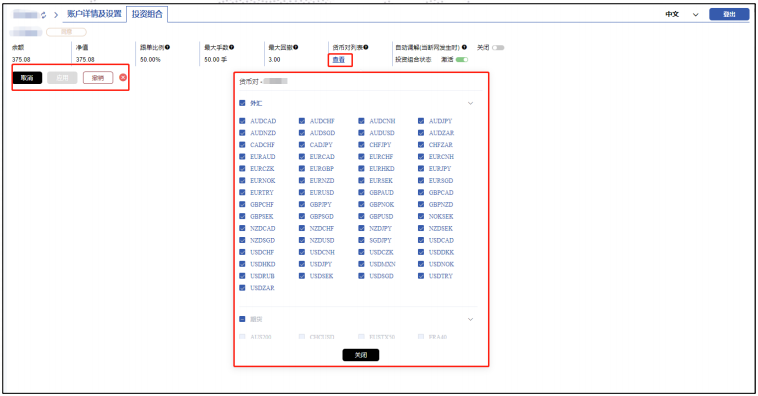Viewport: 758px width, 396px height.
Task: Uncheck the USDJPY currency pair
Action: (x=302, y=264)
